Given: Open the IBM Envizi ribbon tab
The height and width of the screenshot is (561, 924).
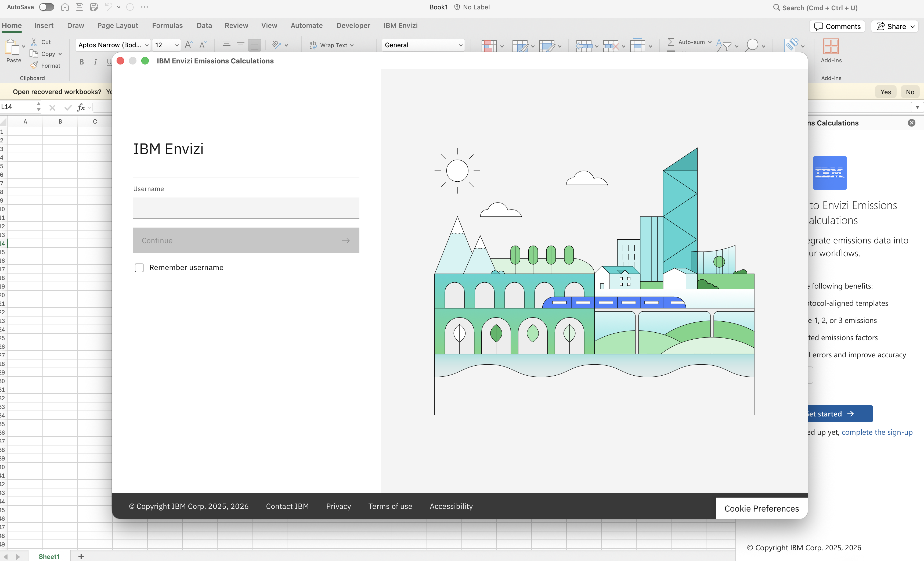Looking at the screenshot, I should [x=400, y=26].
